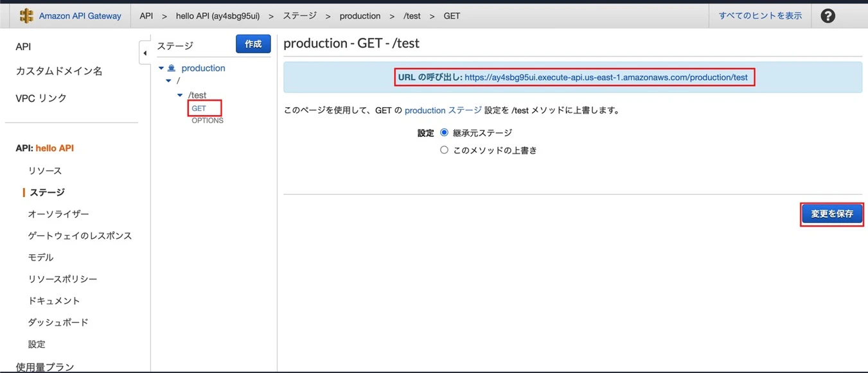The width and height of the screenshot is (868, 373).
Task: Click the Amazon API Gateway logo icon
Action: [x=26, y=16]
